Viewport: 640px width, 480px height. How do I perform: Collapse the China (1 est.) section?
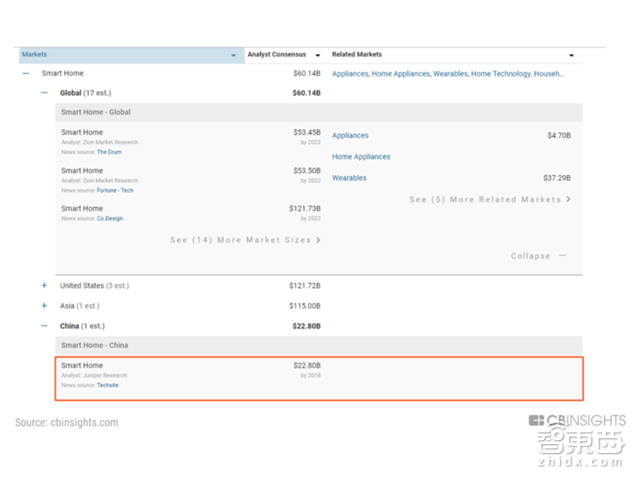pos(44,325)
